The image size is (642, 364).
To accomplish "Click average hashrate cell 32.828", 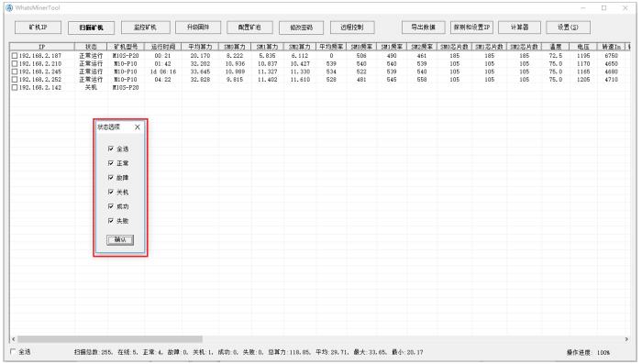I will click(200, 80).
